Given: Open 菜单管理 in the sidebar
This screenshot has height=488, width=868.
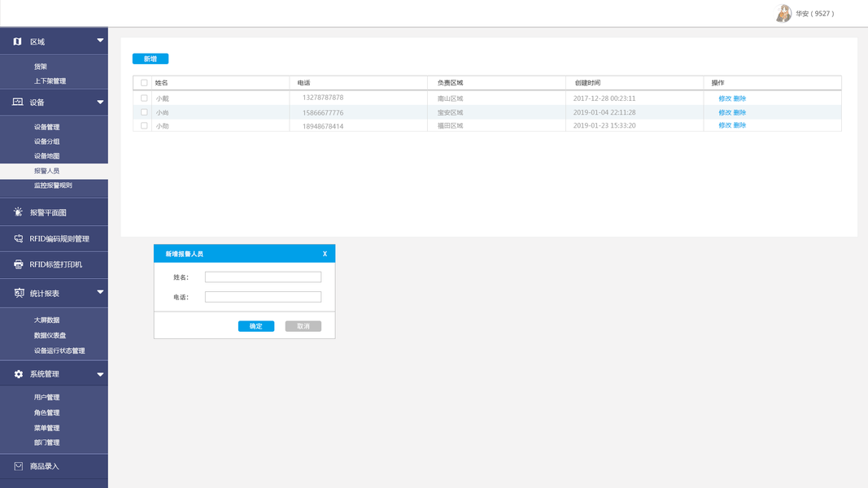Looking at the screenshot, I should click(46, 428).
